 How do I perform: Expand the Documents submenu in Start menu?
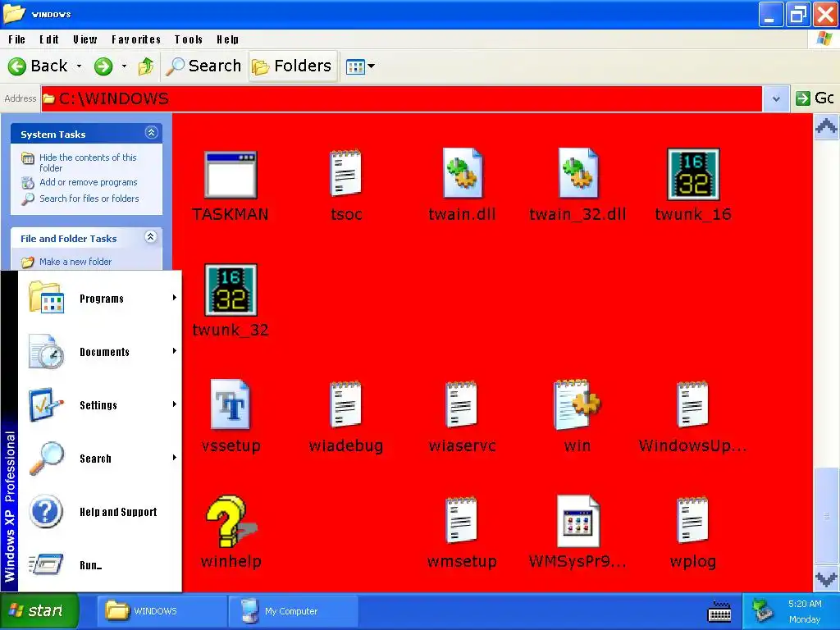click(x=100, y=352)
